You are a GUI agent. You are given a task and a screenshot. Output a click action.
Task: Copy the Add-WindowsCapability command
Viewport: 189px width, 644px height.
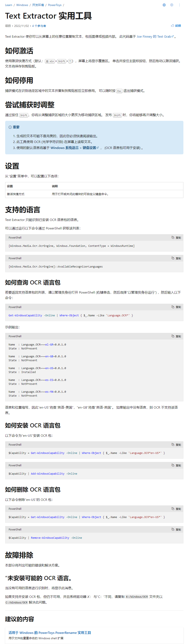tap(176, 465)
